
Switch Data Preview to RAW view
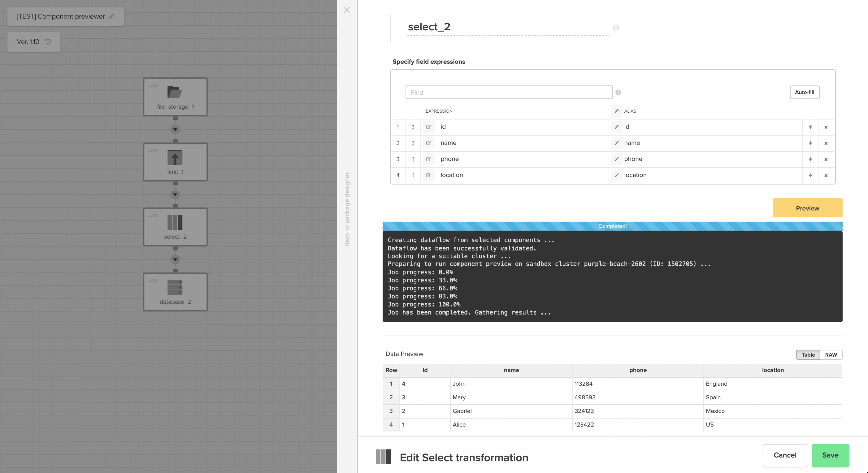pos(831,355)
